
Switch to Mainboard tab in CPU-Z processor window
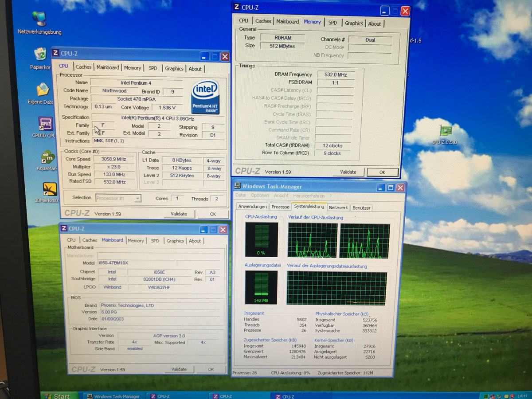[x=108, y=67]
